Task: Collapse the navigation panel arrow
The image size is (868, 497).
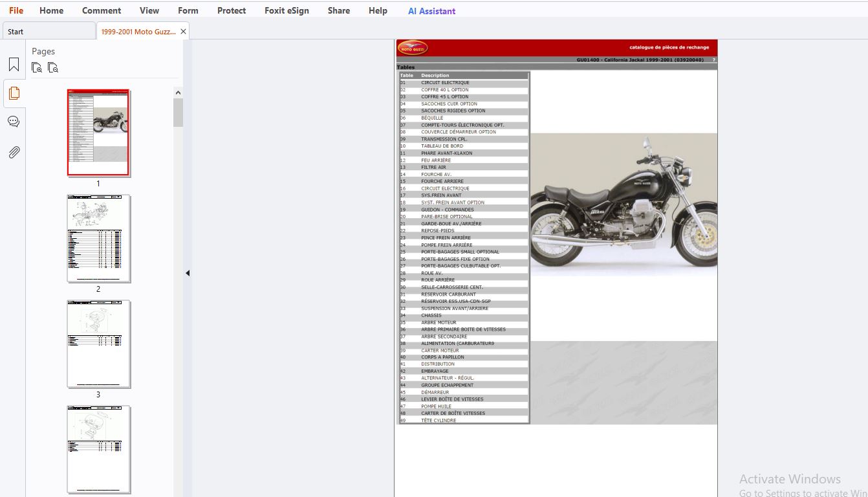Action: 188,273
